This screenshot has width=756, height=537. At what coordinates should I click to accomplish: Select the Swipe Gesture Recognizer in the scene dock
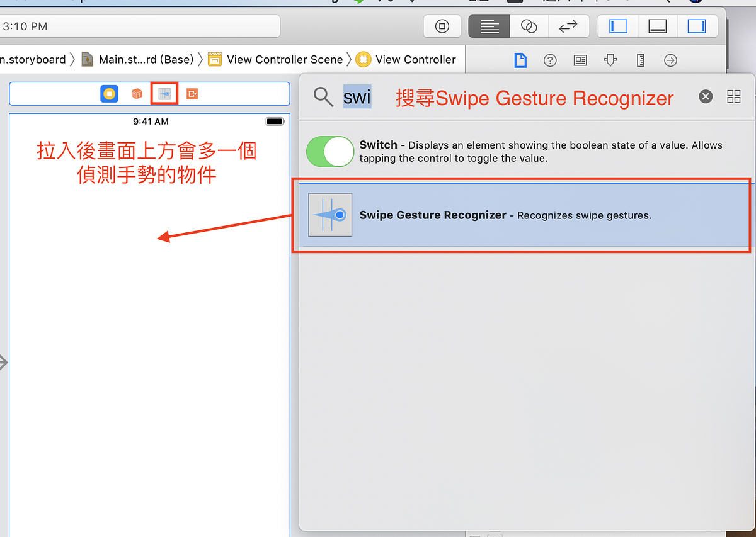pos(164,93)
